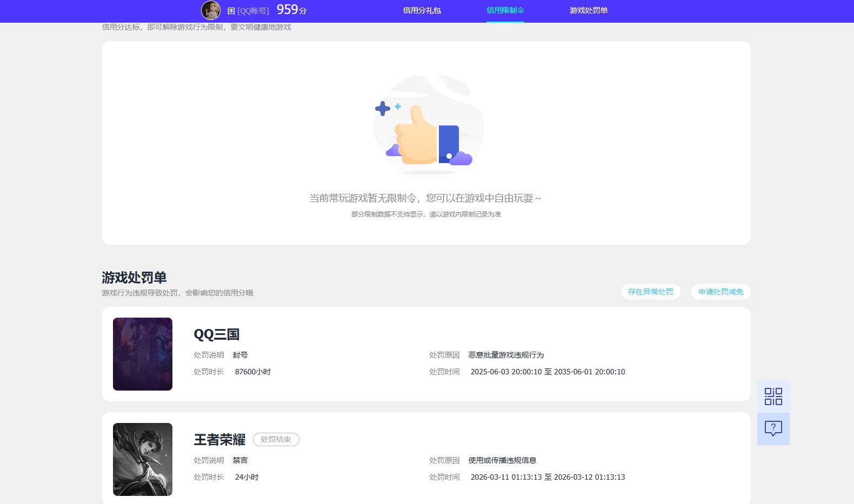Image resolution: width=854 pixels, height=504 pixels.
Task: Switch to the 游戏处罚单 tab
Action: point(589,10)
